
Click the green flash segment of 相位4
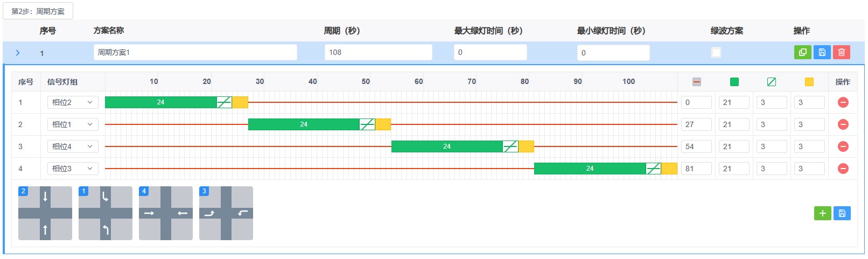pos(510,146)
